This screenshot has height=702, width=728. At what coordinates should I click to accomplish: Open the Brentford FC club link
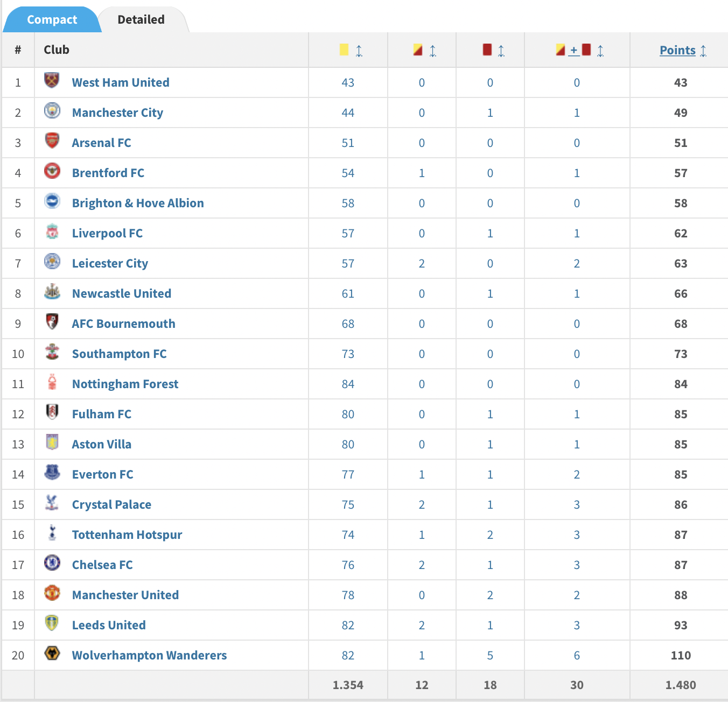(x=108, y=173)
